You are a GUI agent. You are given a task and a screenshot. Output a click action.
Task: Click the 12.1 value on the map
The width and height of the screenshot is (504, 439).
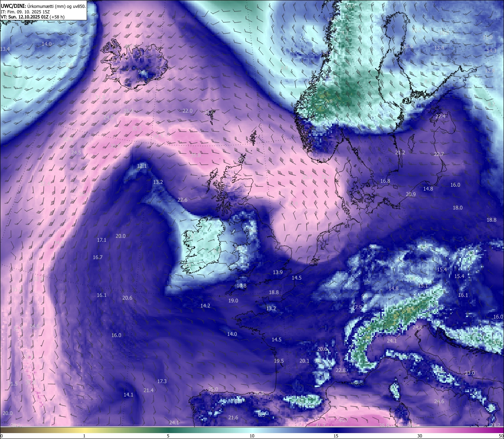(x=142, y=166)
